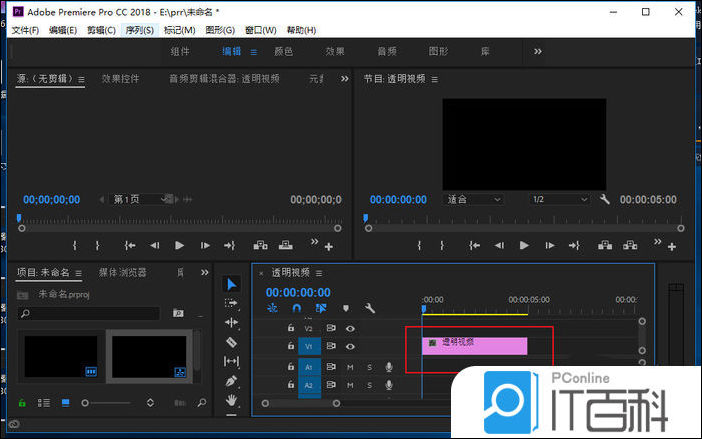Choose the Pen tool in toolbar
702x439 pixels.
[x=232, y=381]
